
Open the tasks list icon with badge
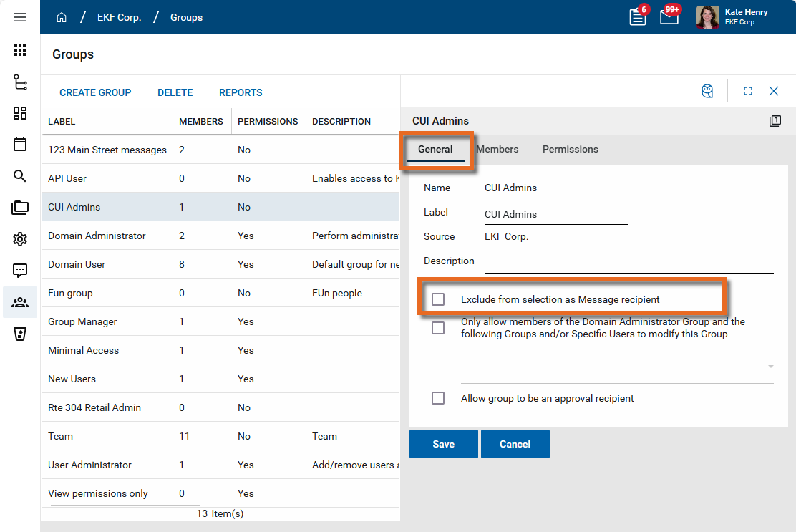point(637,17)
